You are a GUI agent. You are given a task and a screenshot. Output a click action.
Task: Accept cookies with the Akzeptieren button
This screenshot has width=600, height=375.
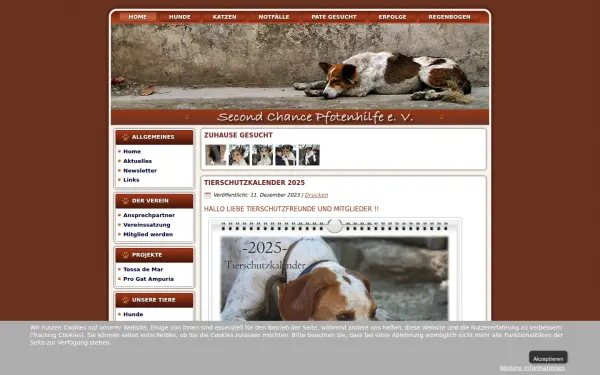coord(548,358)
